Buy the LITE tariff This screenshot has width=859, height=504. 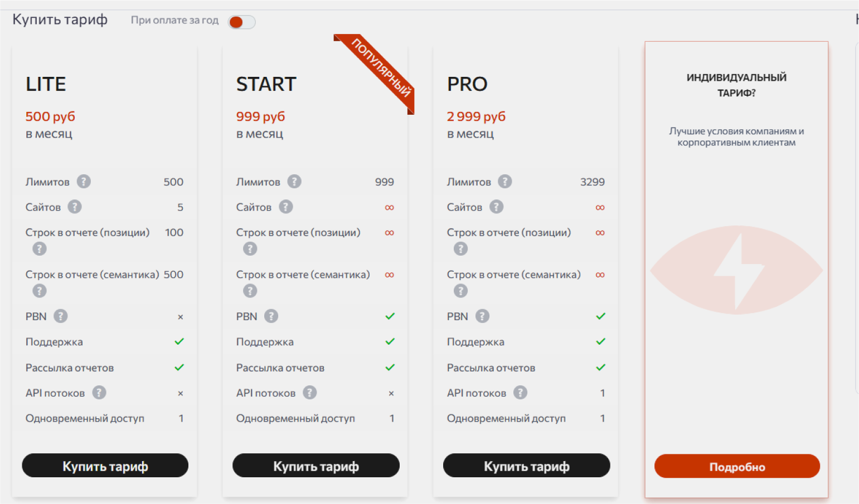105,466
